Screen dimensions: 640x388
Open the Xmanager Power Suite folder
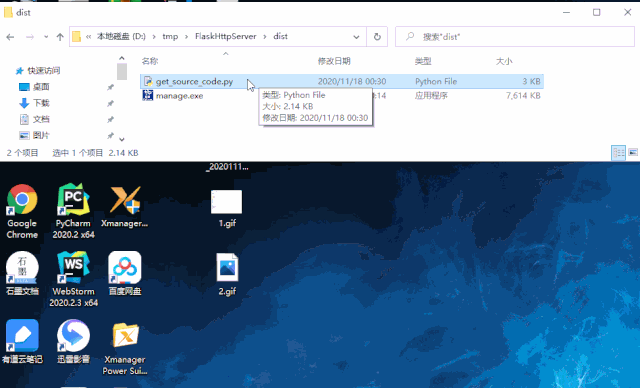[x=124, y=348]
